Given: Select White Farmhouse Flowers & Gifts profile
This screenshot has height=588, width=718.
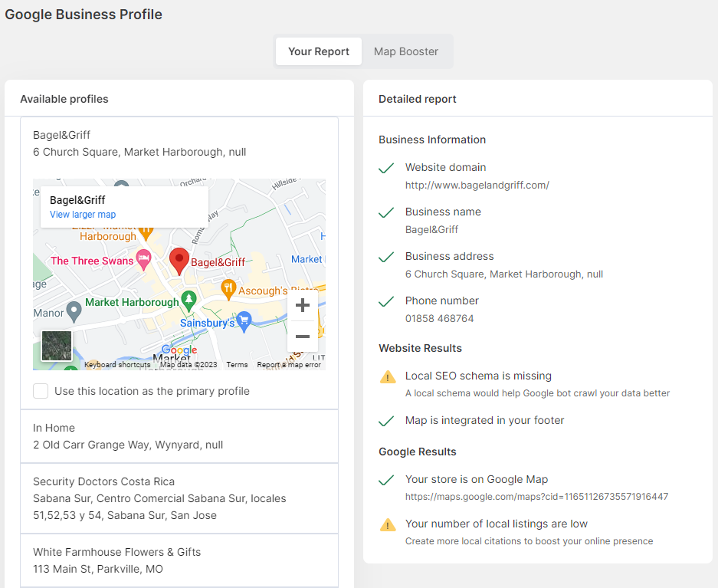Looking at the screenshot, I should point(179,560).
